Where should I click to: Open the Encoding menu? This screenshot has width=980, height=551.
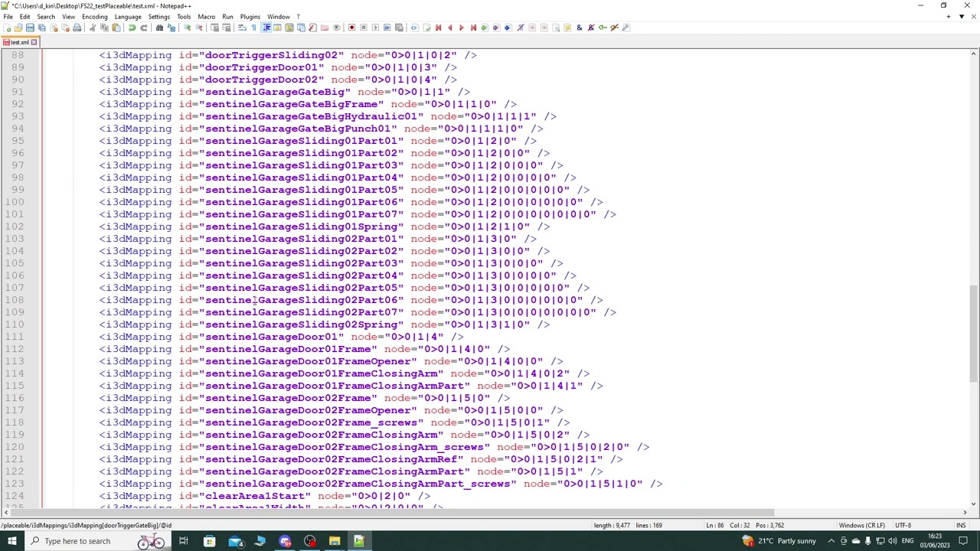[95, 17]
